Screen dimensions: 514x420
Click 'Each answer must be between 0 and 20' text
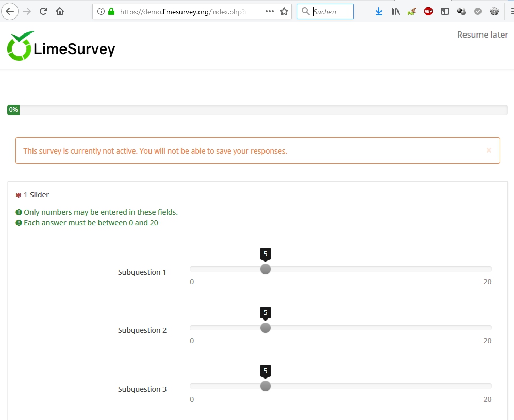91,223
